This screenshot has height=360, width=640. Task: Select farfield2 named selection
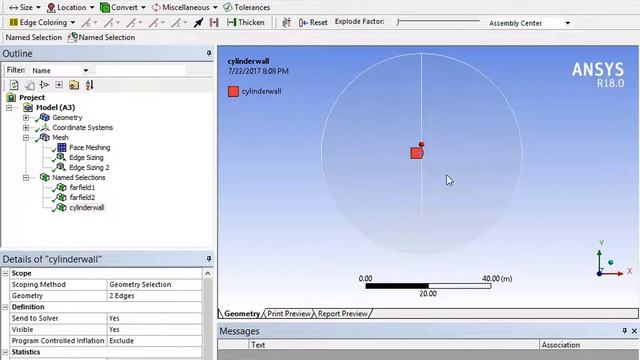[82, 197]
